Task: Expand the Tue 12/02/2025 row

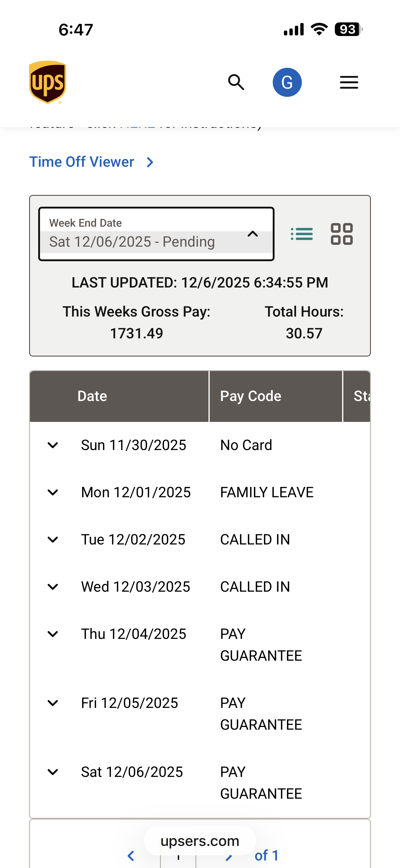Action: [x=53, y=539]
